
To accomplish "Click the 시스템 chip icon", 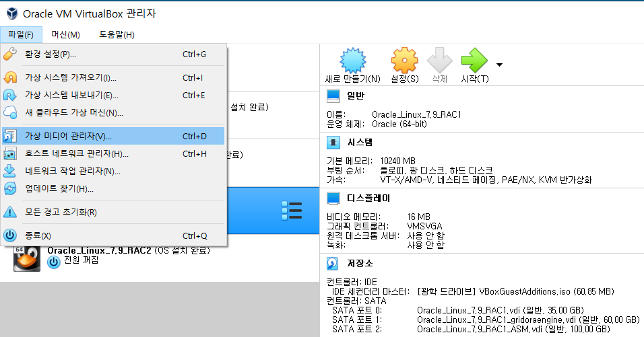I will [333, 143].
